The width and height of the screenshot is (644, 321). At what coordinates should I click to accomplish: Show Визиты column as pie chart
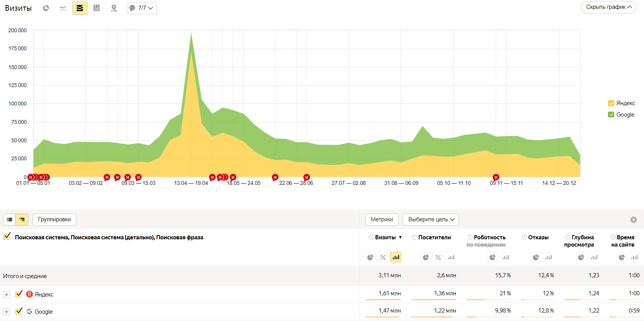[x=370, y=257]
